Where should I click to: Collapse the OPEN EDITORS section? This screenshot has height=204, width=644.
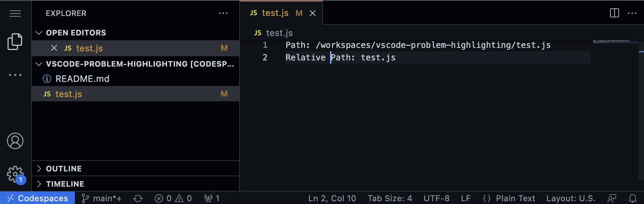40,33
